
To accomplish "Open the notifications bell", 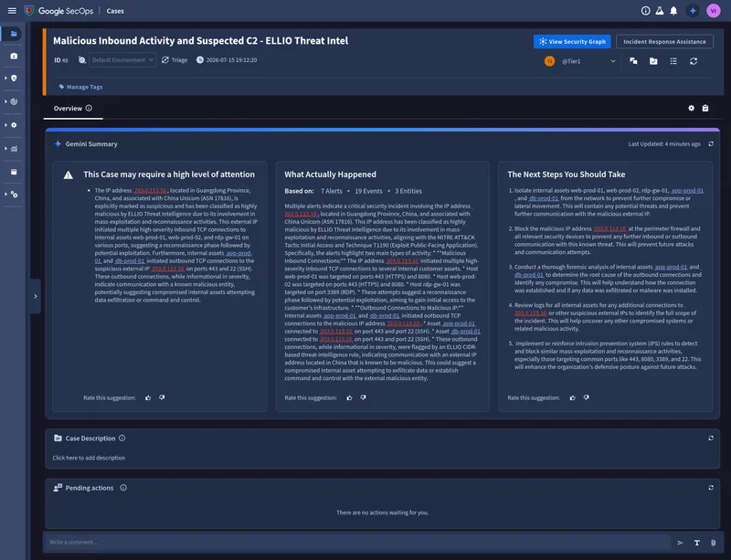I will [x=673, y=11].
